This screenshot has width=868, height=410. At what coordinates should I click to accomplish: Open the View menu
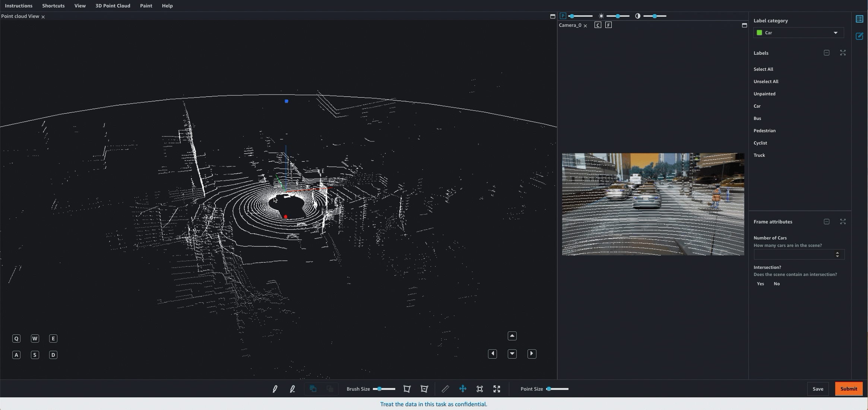click(x=80, y=6)
